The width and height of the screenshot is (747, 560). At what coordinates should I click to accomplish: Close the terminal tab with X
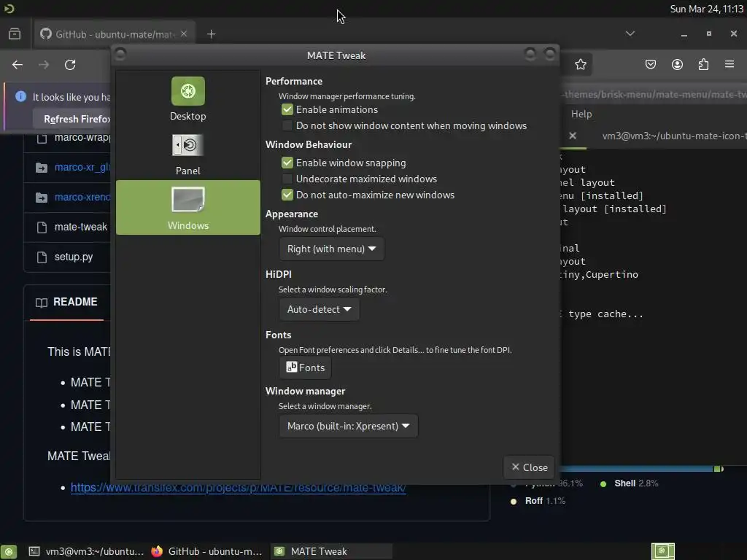(x=573, y=136)
